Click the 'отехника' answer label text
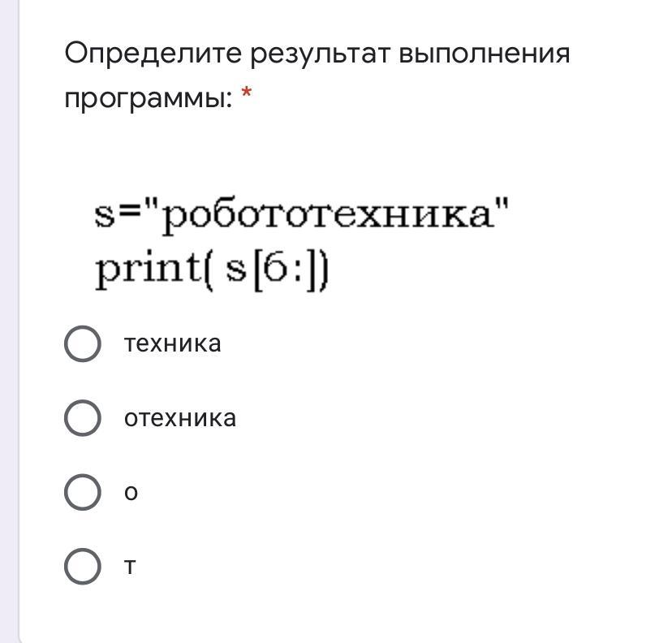The width and height of the screenshot is (672, 643). [x=180, y=418]
